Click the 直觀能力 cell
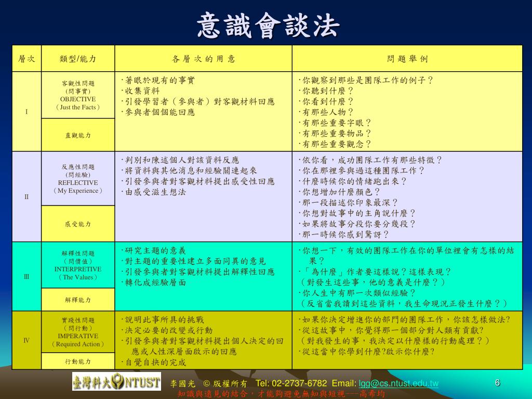 point(78,135)
